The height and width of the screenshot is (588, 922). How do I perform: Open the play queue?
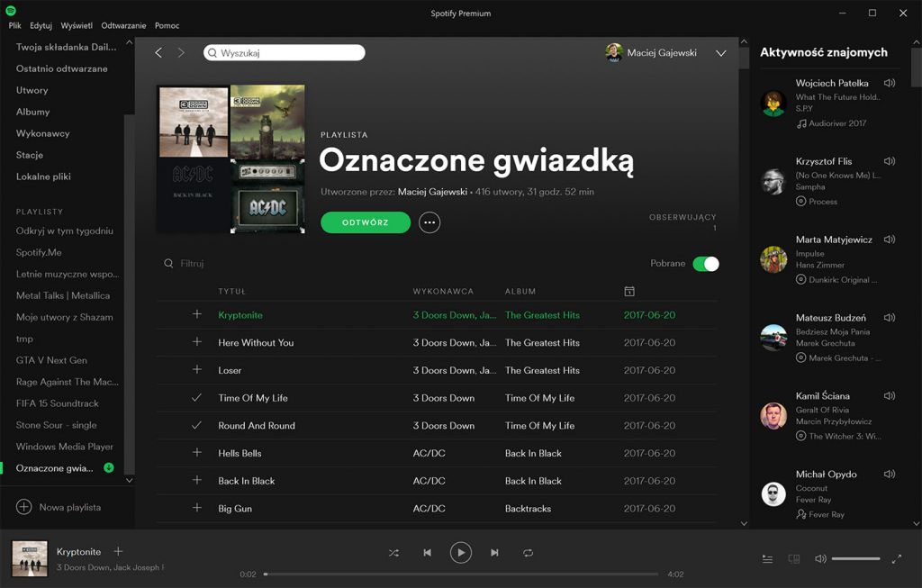click(x=767, y=559)
